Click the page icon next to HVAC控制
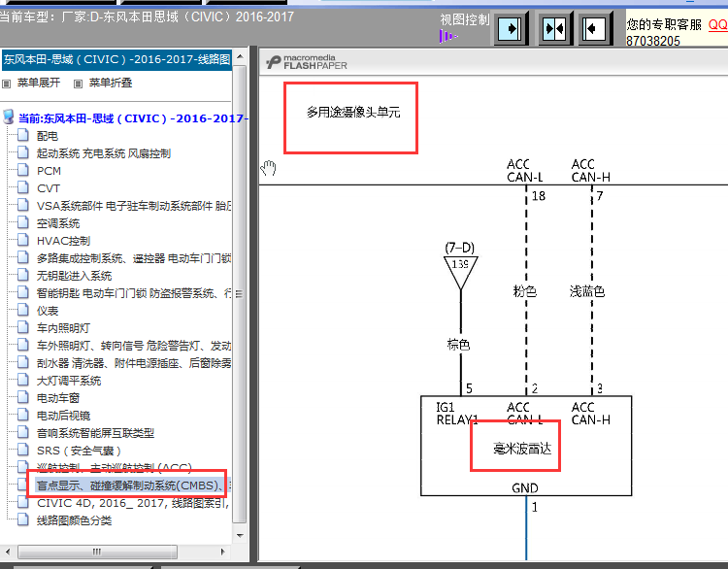Screen dimensions: 728x569 click(23, 240)
